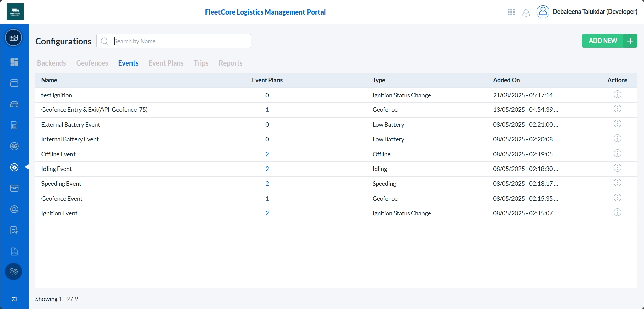Click the notification bell icon
Viewport: 644px width, 309px height.
coord(526,12)
